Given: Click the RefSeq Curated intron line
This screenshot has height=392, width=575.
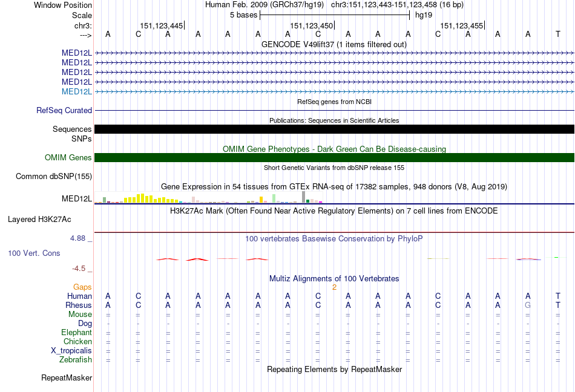Looking at the screenshot, I should coord(334,110).
